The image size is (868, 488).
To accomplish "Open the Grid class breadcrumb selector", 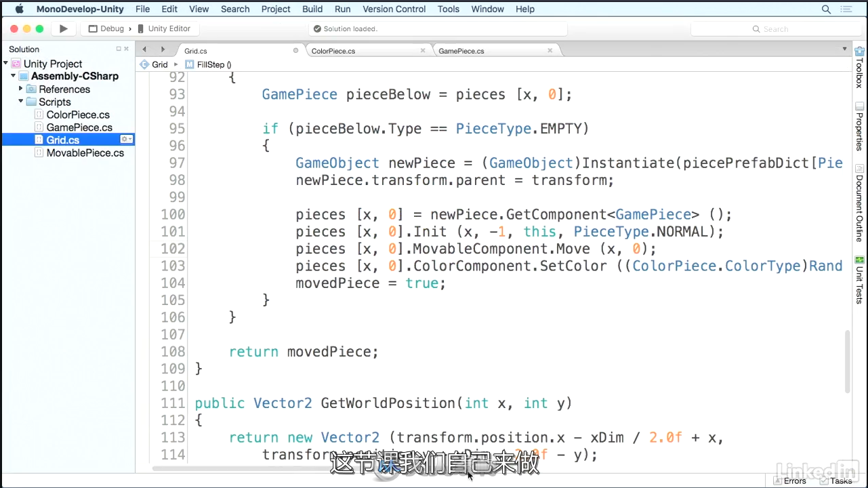I will [154, 64].
